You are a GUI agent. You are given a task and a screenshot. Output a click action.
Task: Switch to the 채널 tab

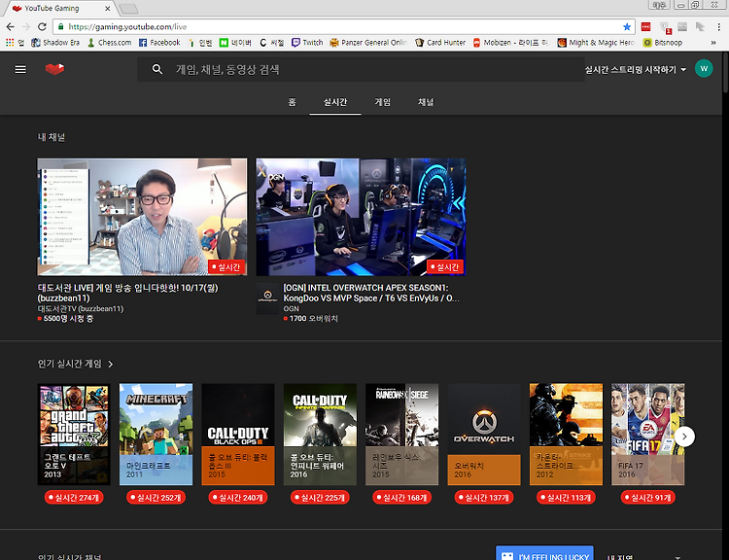point(426,101)
